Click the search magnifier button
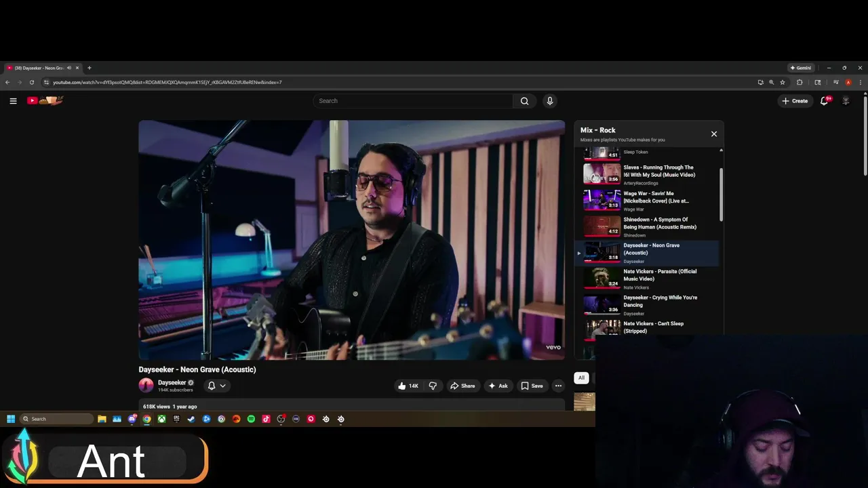 tap(524, 101)
